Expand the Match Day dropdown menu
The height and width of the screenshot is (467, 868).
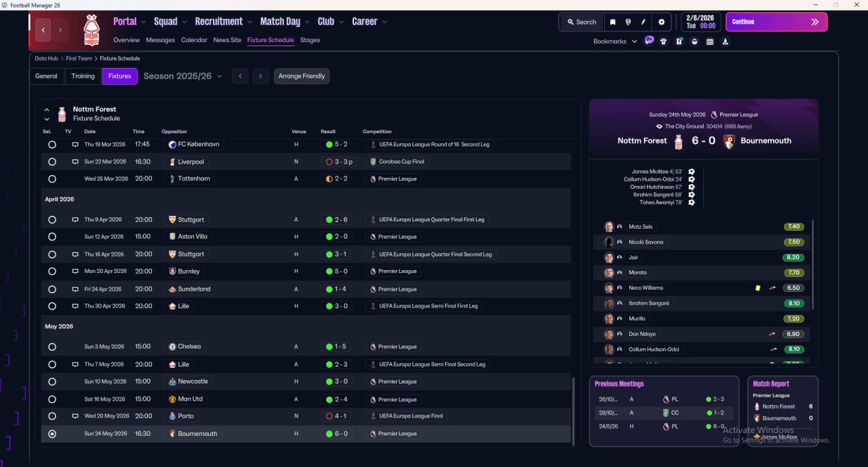tap(285, 22)
